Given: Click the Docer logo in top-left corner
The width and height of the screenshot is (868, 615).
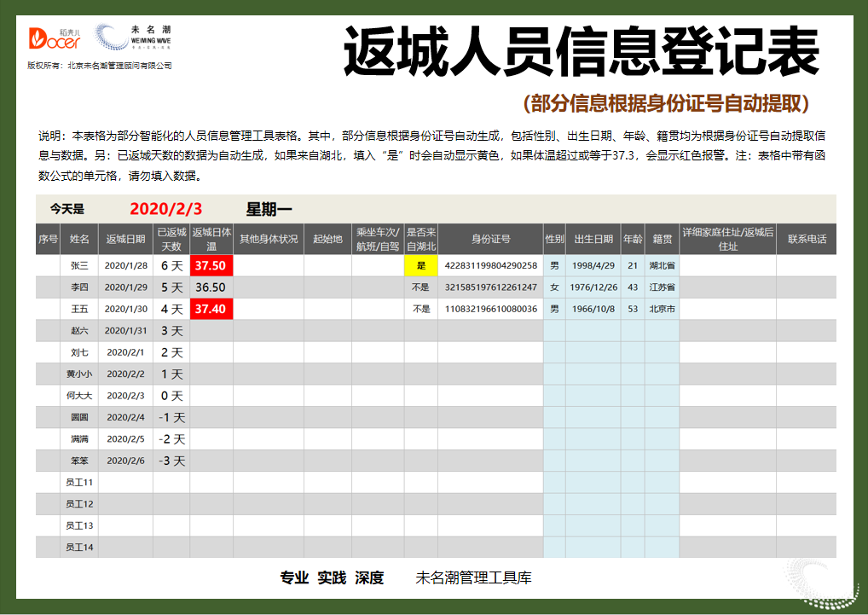Looking at the screenshot, I should coord(53,38).
